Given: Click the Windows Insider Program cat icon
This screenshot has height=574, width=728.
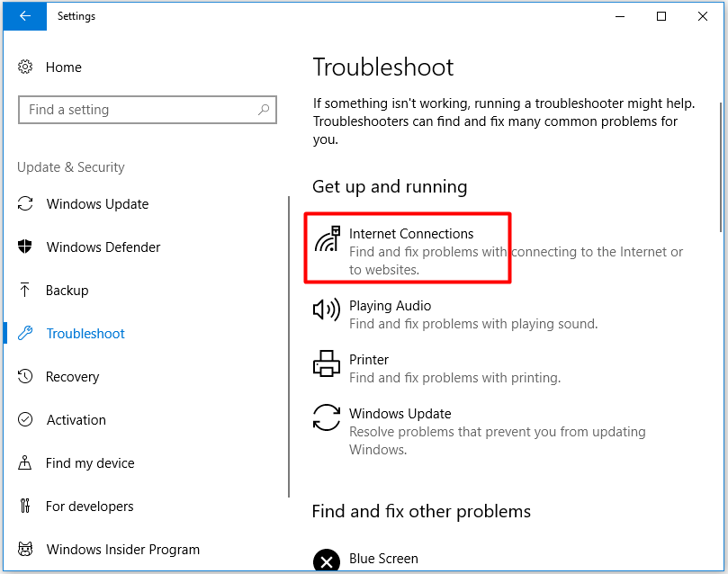Looking at the screenshot, I should (25, 550).
